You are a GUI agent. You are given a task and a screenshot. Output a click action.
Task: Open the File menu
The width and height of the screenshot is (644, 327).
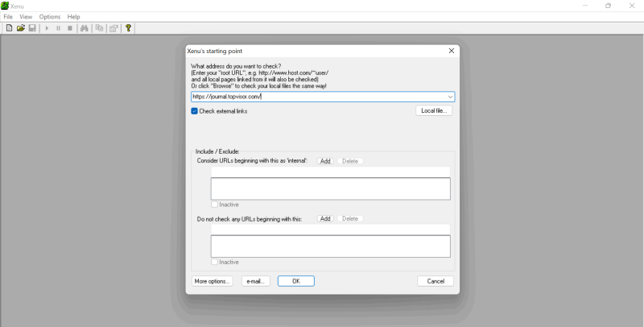8,16
